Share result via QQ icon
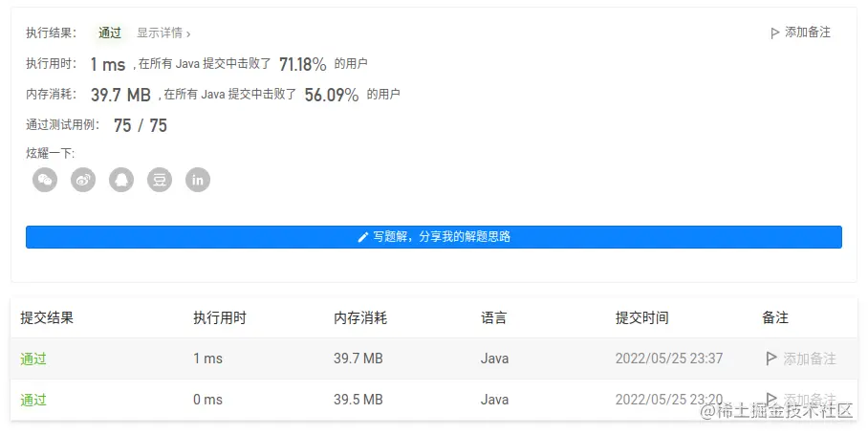The image size is (868, 435). pyautogui.click(x=121, y=180)
